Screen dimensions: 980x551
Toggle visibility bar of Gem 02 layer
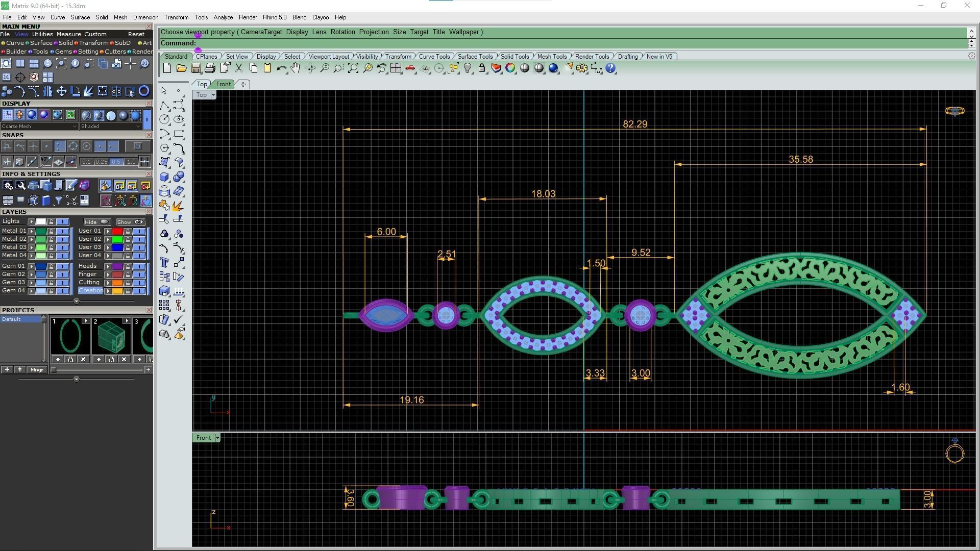pyautogui.click(x=63, y=274)
